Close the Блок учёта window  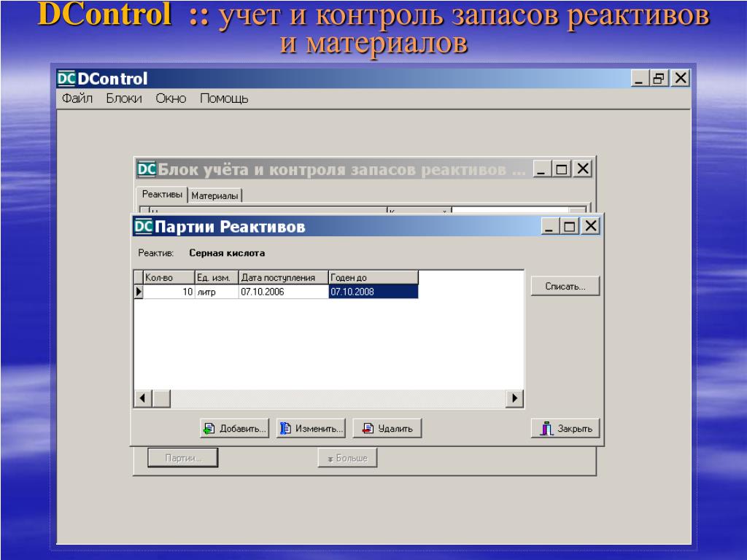pos(583,168)
